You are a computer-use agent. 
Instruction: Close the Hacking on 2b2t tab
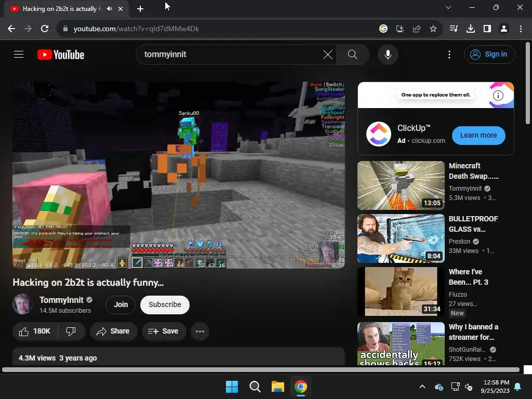[121, 9]
